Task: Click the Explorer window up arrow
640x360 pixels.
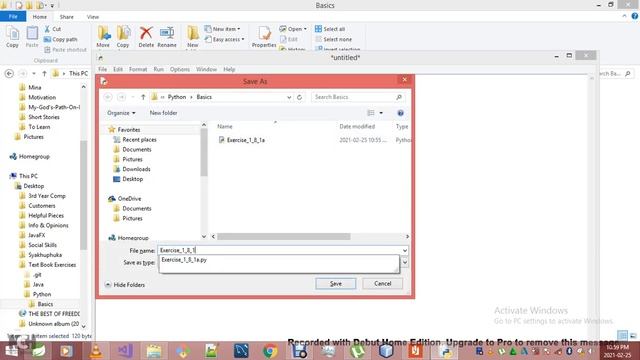Action: click(x=44, y=73)
